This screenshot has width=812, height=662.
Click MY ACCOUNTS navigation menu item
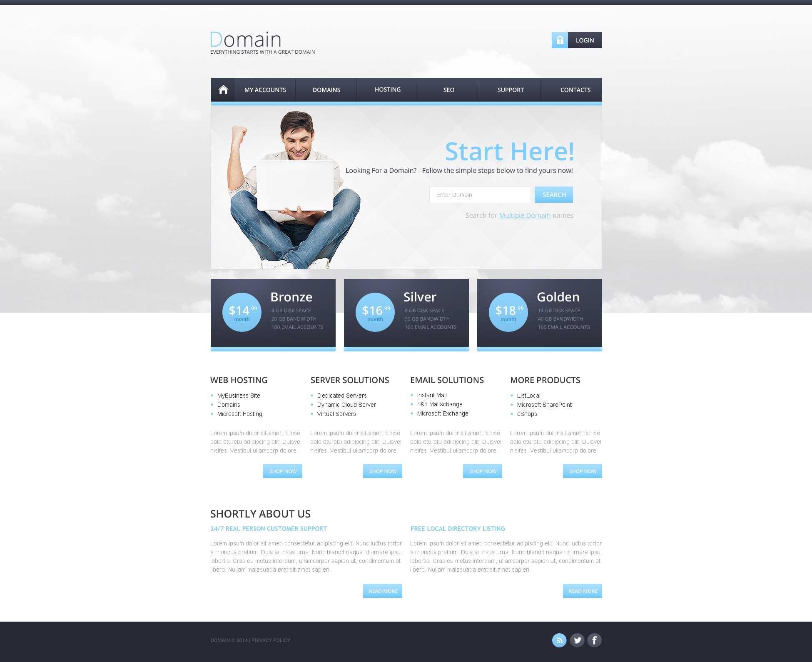(265, 90)
